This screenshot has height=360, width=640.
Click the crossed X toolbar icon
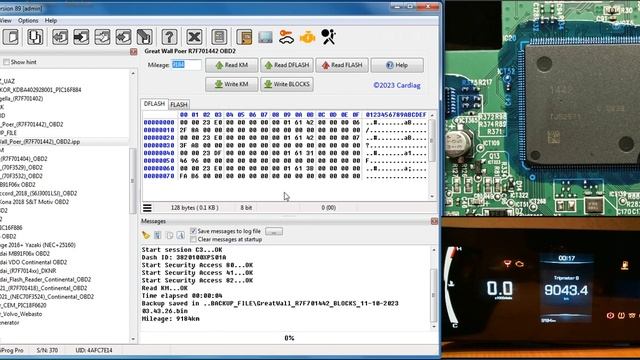click(194, 37)
